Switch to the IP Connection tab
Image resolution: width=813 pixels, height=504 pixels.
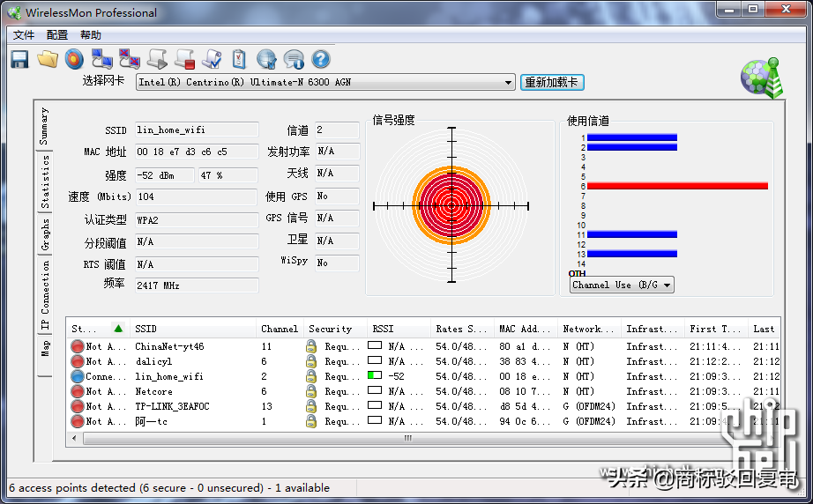coord(45,294)
